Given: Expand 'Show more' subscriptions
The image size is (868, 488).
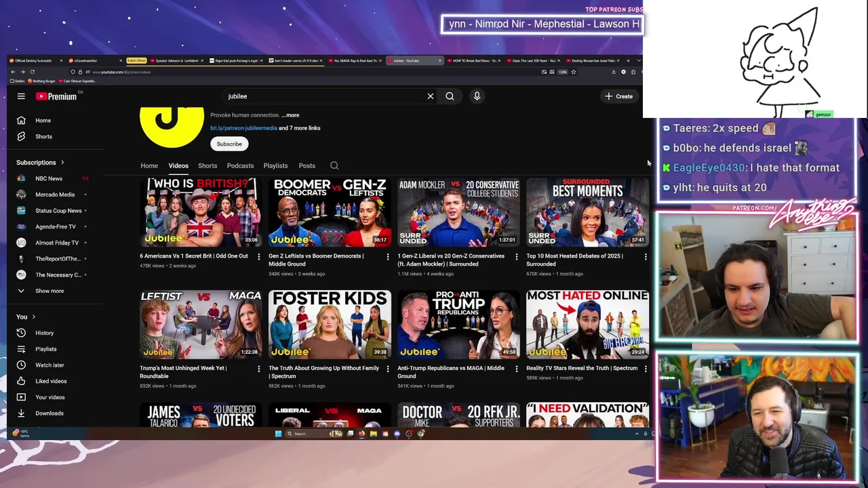Looking at the screenshot, I should (49, 291).
